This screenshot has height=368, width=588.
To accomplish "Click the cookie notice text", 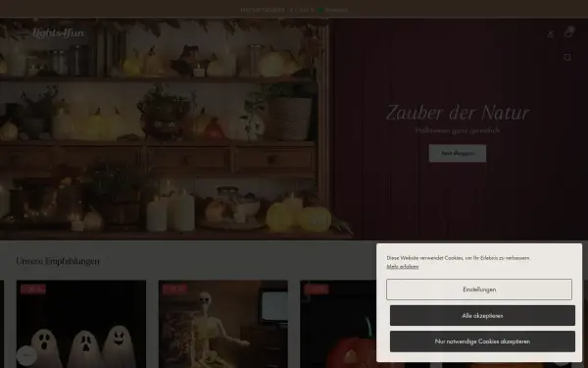I will coord(459,258).
